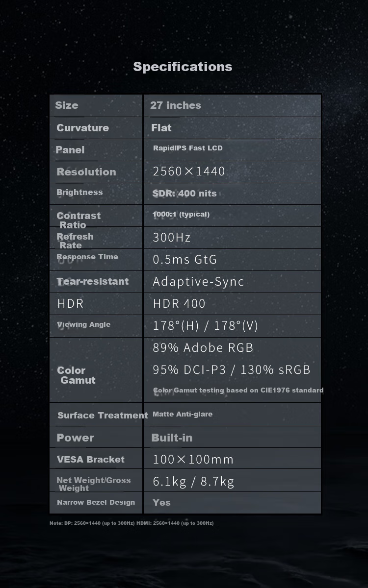The width and height of the screenshot is (368, 588).
Task: Select the 2560×1440 resolution value
Action: coord(189,171)
